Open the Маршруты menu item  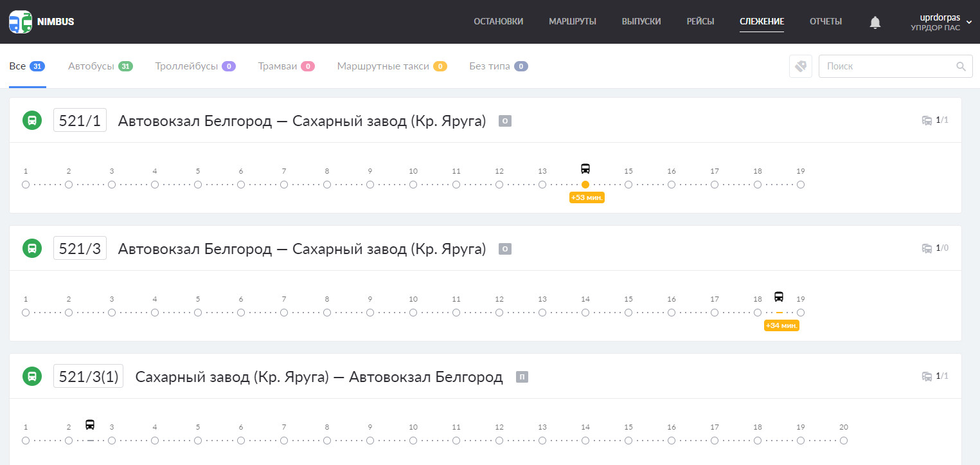point(573,21)
